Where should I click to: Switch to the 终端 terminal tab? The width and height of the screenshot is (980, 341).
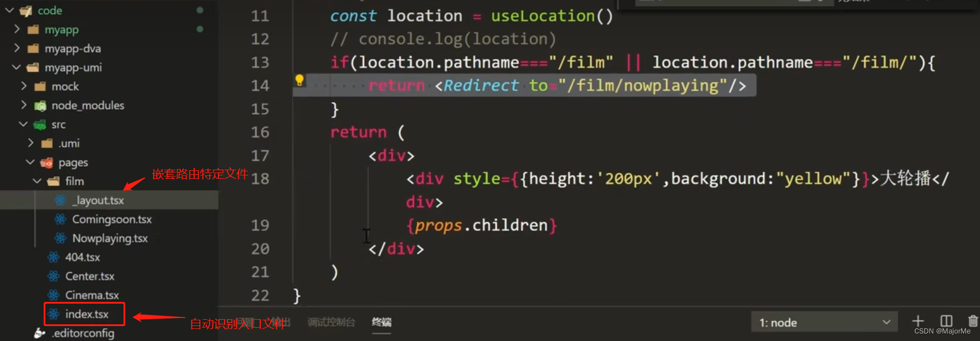381,322
